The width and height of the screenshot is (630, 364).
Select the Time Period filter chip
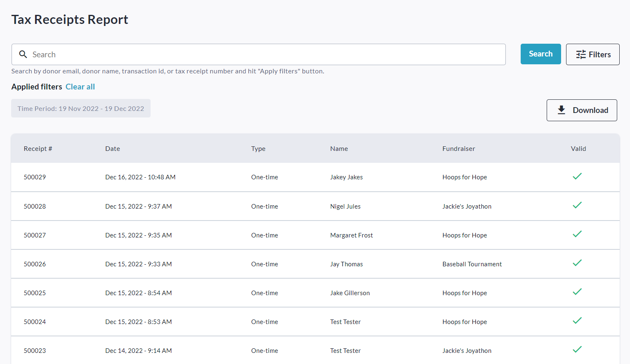tap(81, 108)
